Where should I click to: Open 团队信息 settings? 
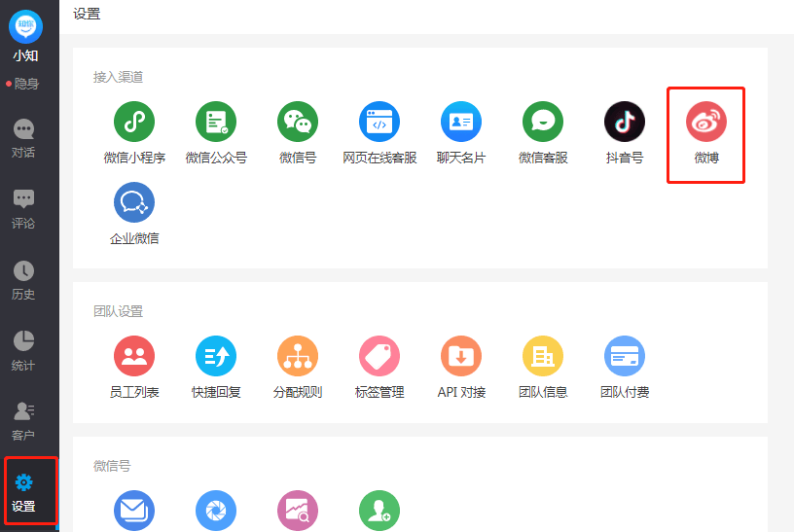[x=543, y=356]
